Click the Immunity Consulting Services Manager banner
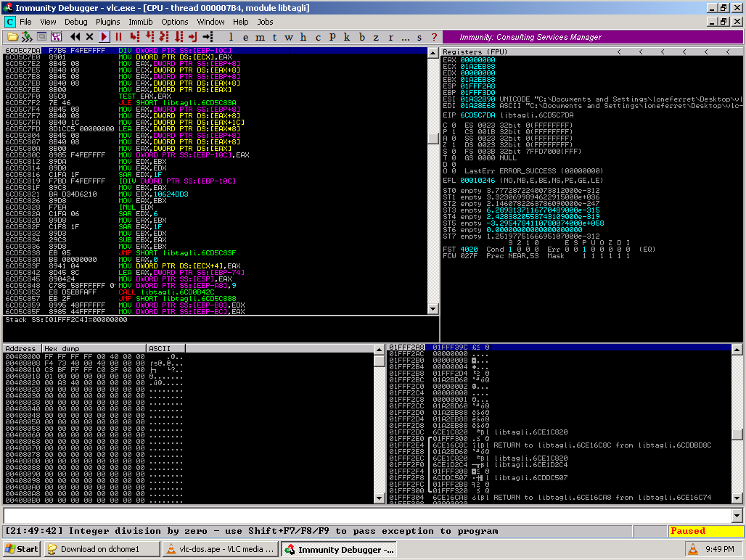Image resolution: width=746 pixels, height=560 pixels. tap(593, 37)
